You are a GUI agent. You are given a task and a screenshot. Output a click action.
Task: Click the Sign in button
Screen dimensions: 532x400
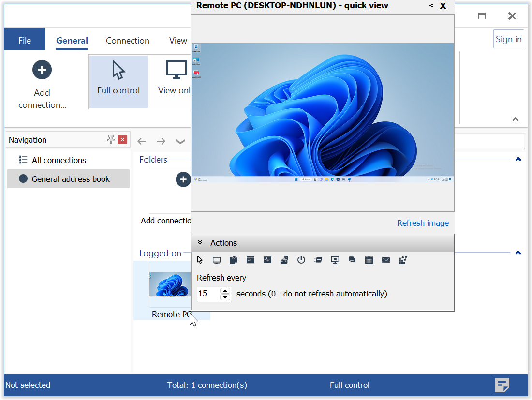tap(509, 39)
